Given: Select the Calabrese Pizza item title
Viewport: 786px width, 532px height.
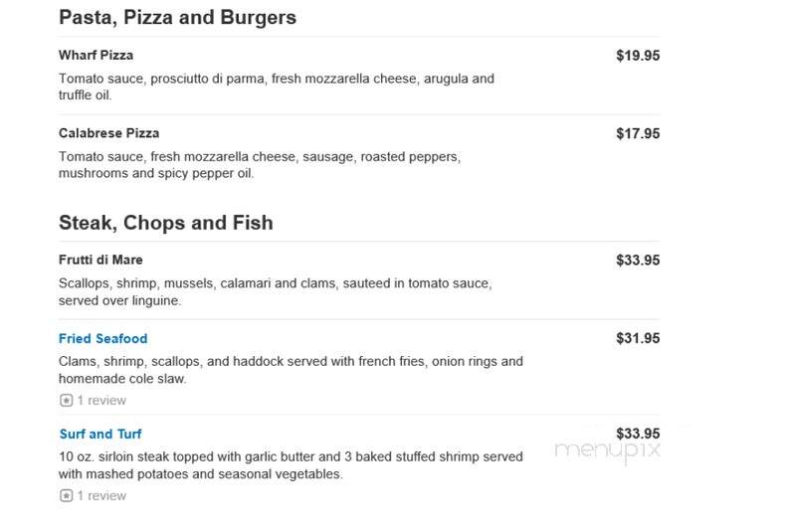Looking at the screenshot, I should point(108,133).
